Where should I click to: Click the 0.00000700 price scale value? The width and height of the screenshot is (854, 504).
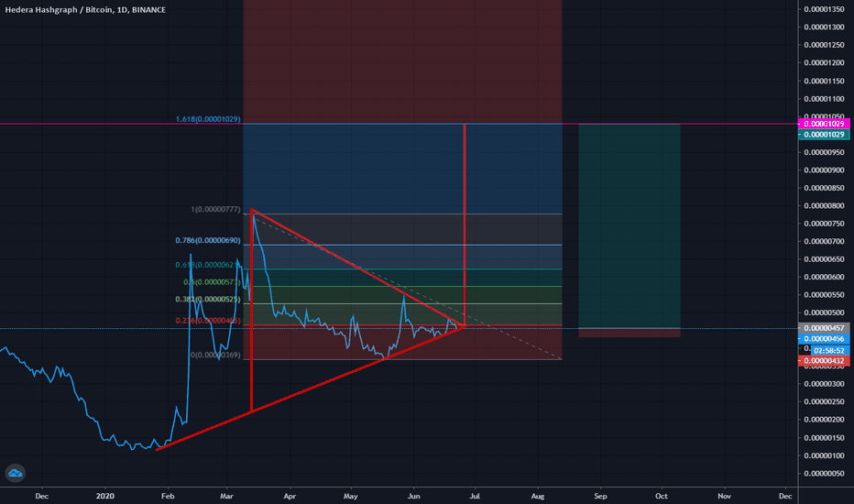click(x=824, y=241)
